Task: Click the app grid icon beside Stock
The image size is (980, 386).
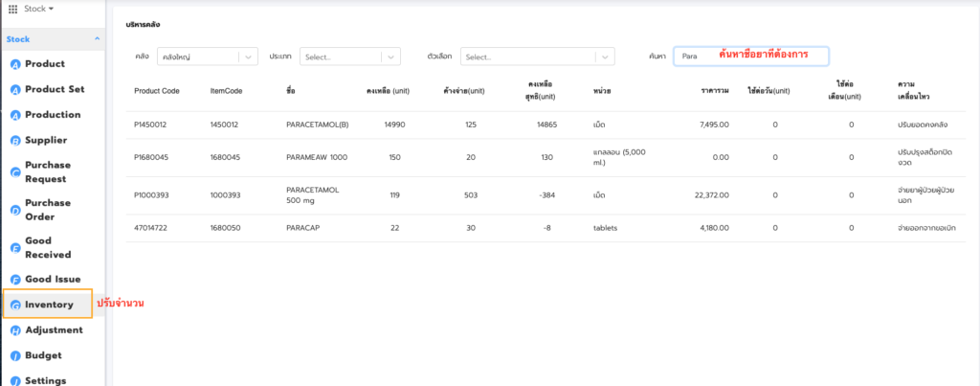Action: point(12,9)
